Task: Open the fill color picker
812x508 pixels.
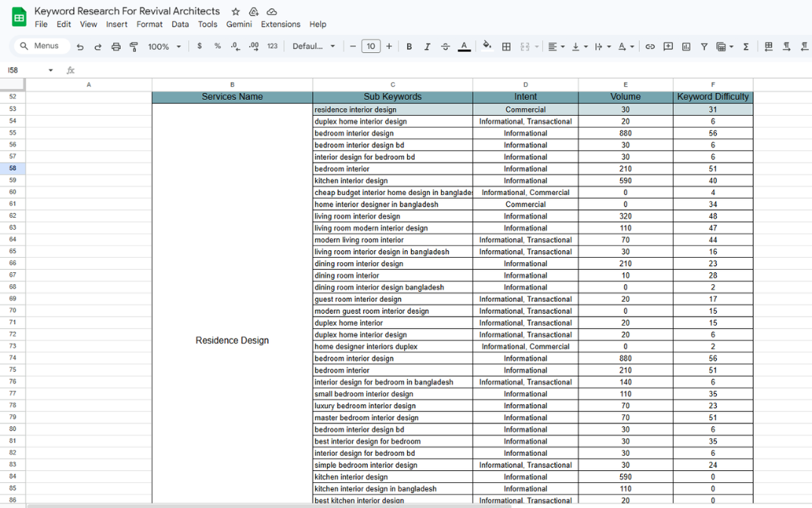Action: [x=487, y=46]
